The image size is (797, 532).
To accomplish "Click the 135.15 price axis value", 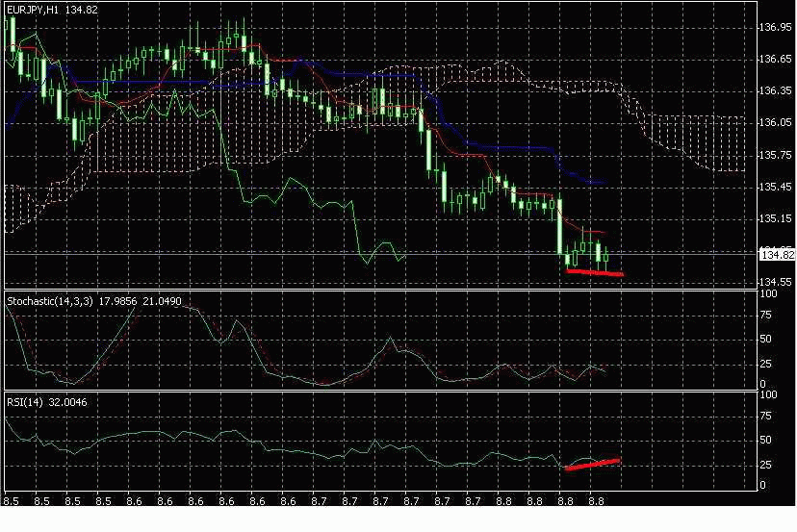I will (x=775, y=219).
